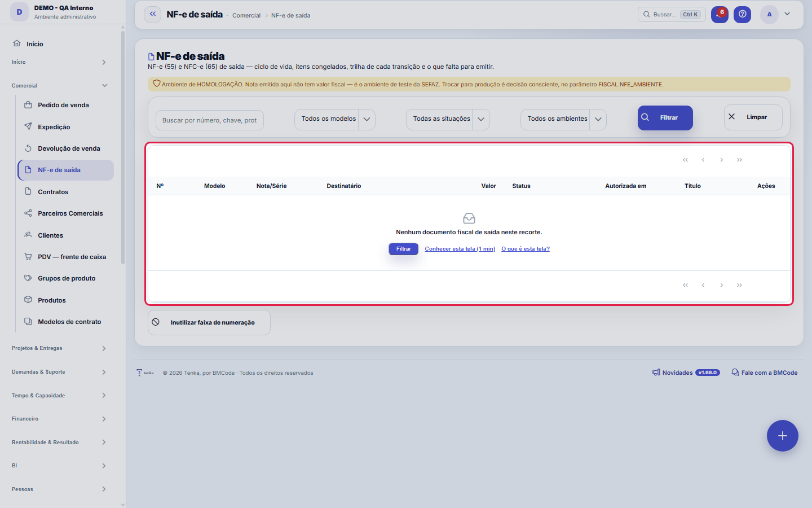Click the Grupos de produto tag icon
Screen dimensions: 812x508
28,278
